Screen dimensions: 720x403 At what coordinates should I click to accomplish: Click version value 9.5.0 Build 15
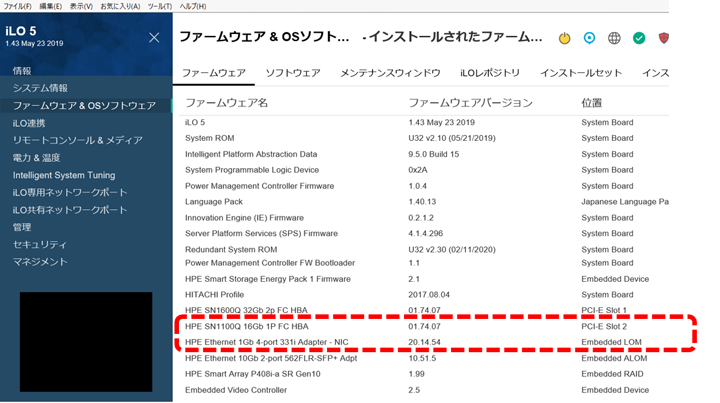(433, 154)
